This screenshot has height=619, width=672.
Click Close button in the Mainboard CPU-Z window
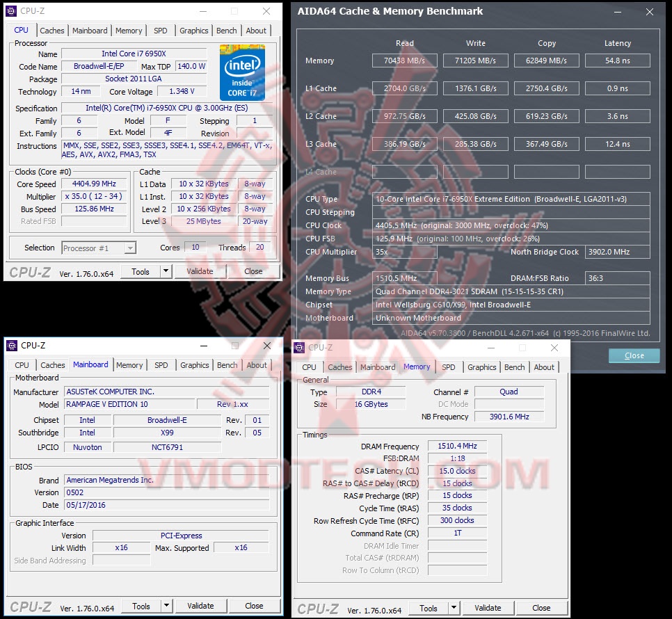pyautogui.click(x=254, y=606)
